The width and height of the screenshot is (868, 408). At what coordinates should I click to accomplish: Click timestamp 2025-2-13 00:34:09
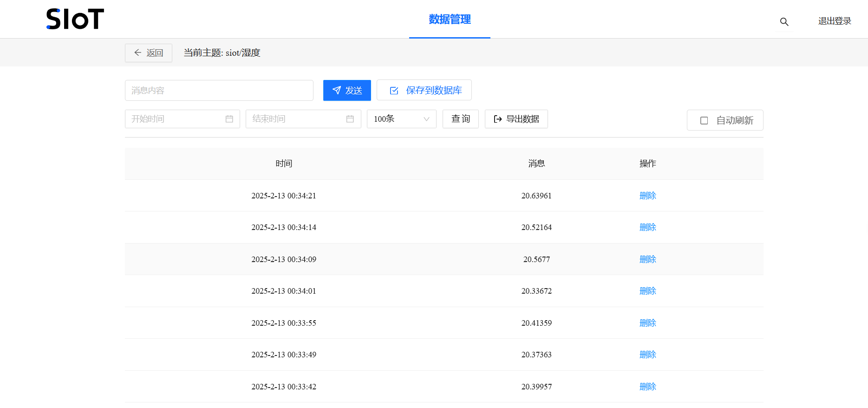click(284, 259)
